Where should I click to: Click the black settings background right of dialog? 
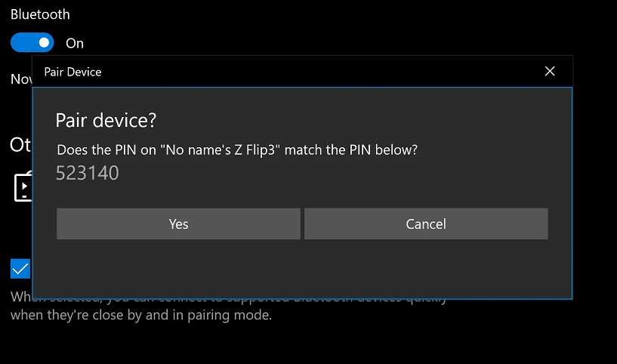595,177
